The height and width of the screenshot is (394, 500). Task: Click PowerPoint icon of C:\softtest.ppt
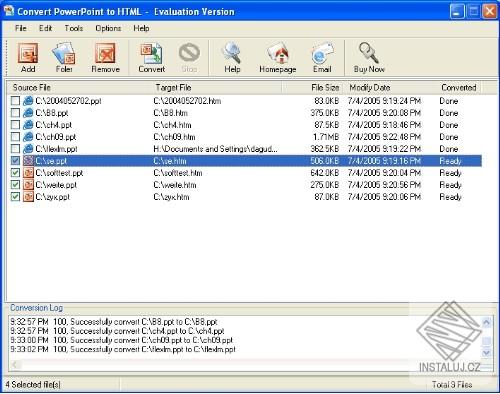point(28,173)
